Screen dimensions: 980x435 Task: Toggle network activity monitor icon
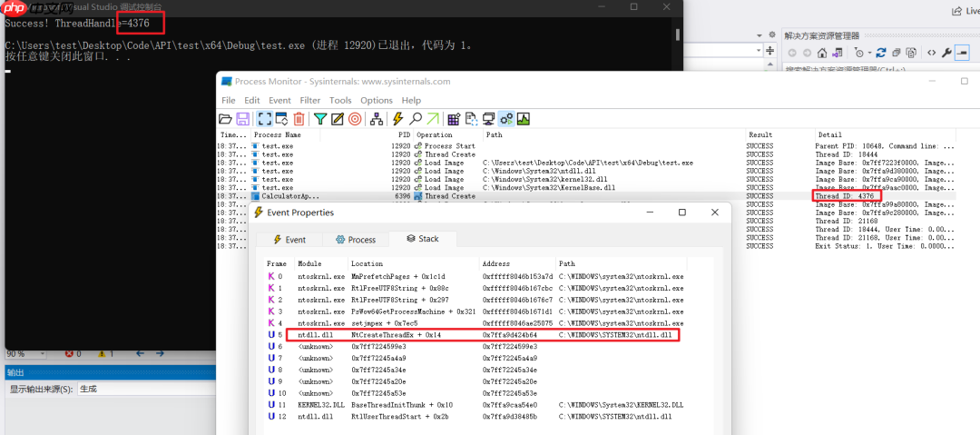[489, 118]
